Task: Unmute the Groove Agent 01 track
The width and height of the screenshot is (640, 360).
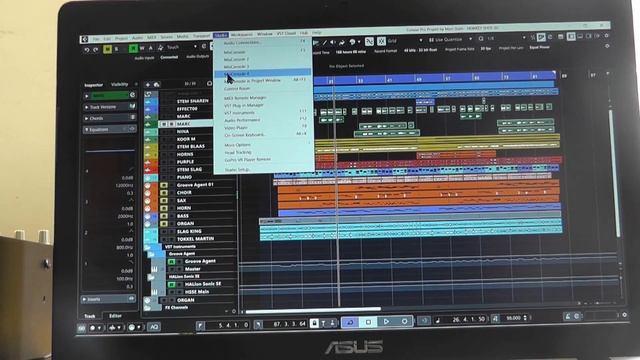Action: 164,185
